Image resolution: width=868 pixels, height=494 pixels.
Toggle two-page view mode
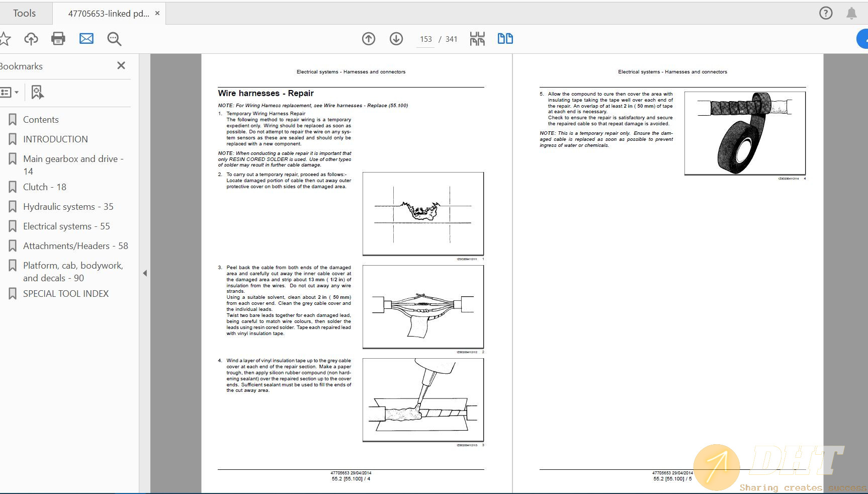point(505,39)
